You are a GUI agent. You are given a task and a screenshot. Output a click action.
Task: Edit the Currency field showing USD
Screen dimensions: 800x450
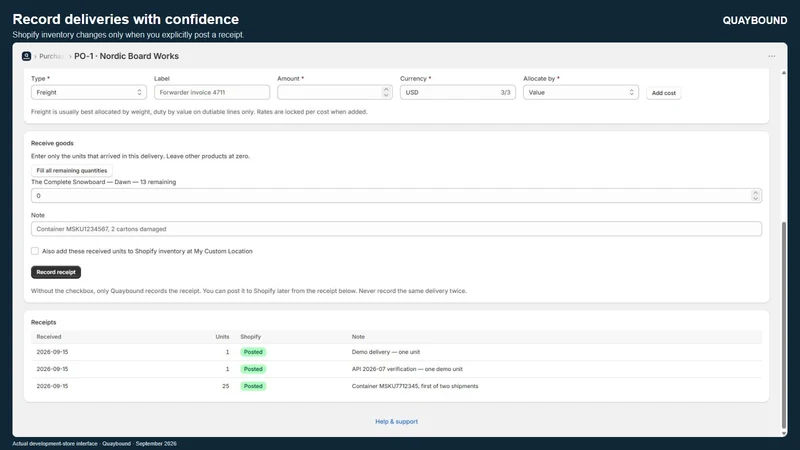click(458, 92)
